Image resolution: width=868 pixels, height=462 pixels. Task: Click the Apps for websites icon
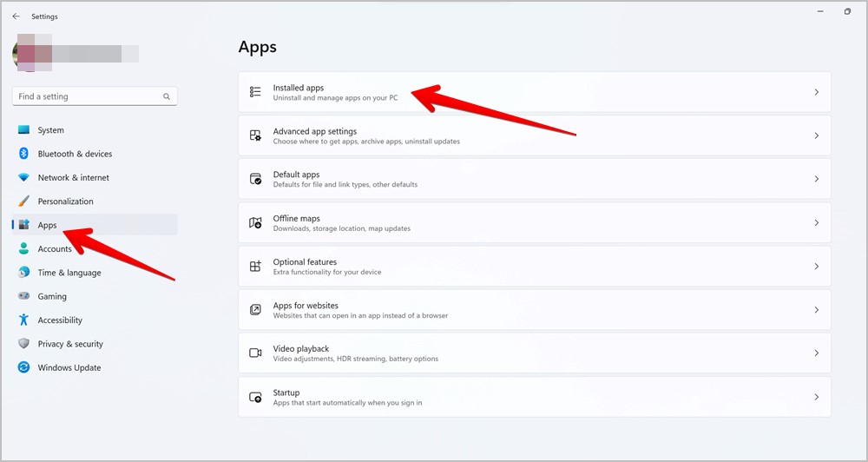255,310
